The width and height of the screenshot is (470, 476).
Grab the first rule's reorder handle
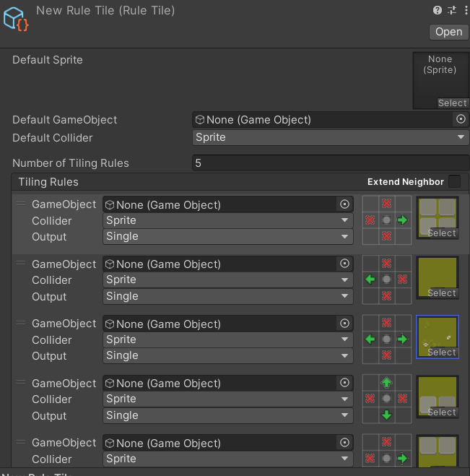(21, 204)
